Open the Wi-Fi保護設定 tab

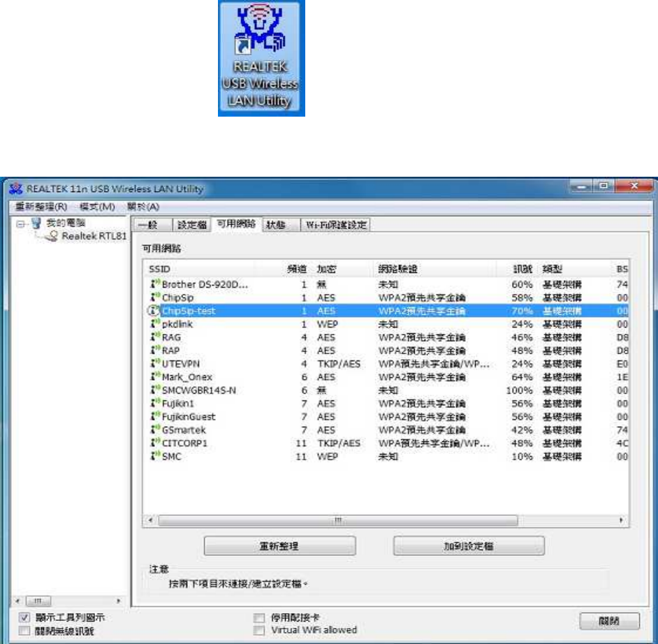[336, 225]
